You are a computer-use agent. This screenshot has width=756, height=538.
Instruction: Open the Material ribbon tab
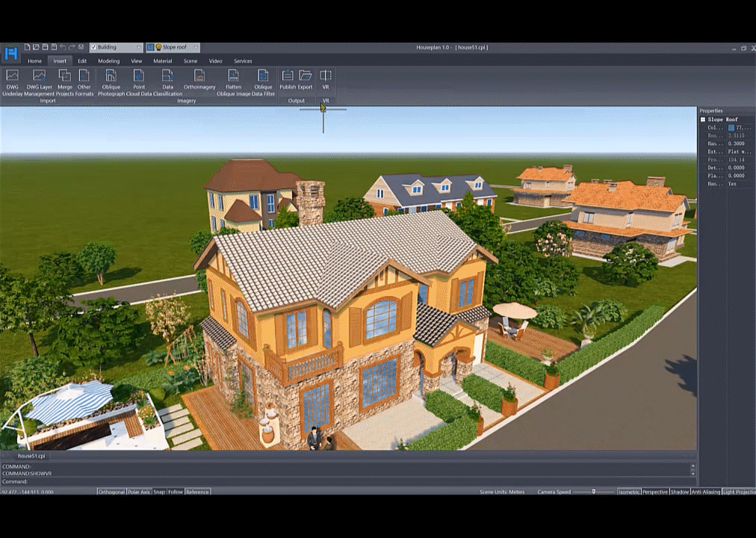(162, 61)
